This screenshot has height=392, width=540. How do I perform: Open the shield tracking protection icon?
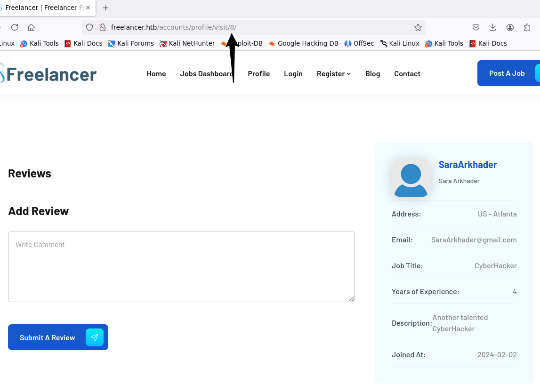(89, 27)
